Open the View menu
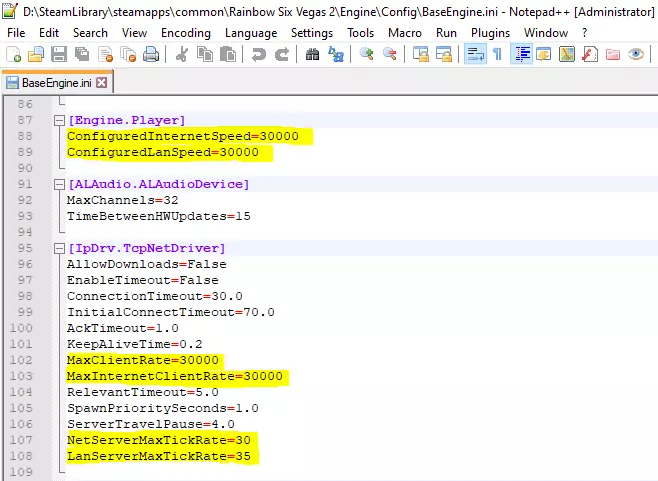The image size is (658, 481). [134, 33]
